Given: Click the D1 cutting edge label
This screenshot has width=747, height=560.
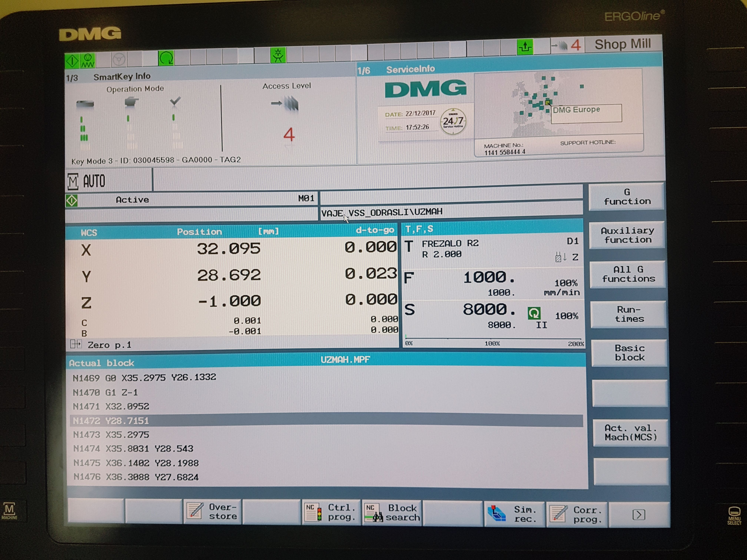Looking at the screenshot, I should pos(572,241).
